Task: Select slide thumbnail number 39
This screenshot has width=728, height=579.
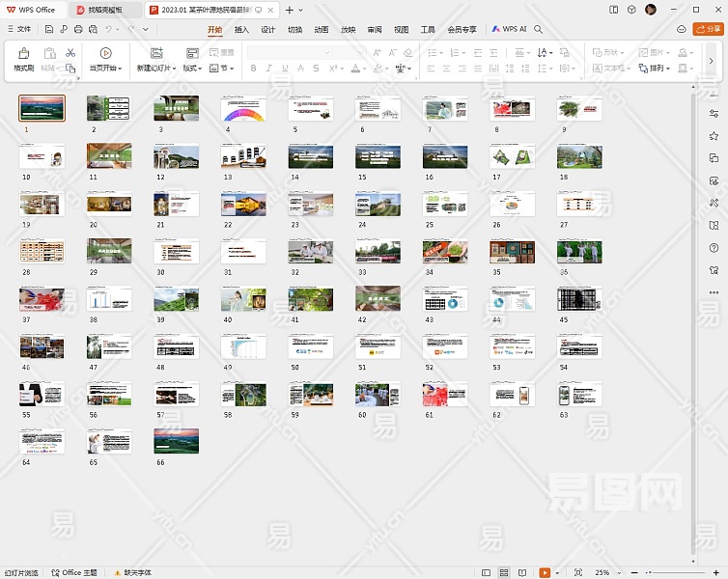Action: pos(176,300)
